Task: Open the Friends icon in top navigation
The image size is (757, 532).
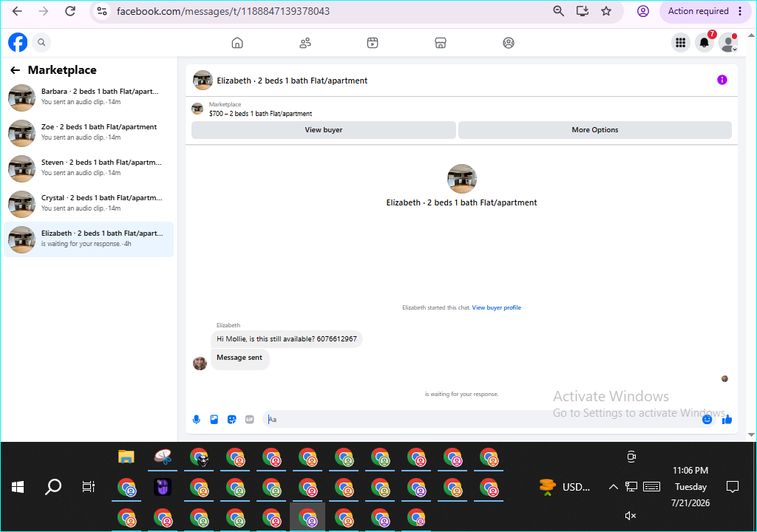Action: point(305,43)
